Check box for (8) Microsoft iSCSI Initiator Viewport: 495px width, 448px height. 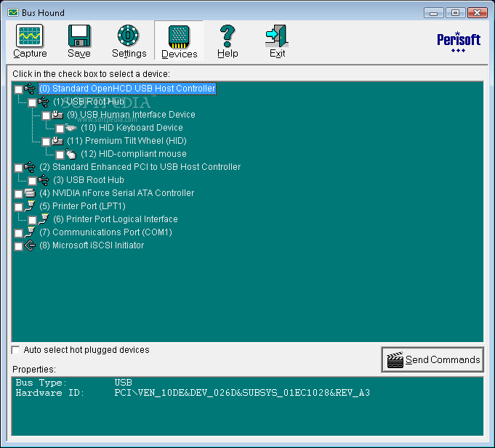(18, 246)
